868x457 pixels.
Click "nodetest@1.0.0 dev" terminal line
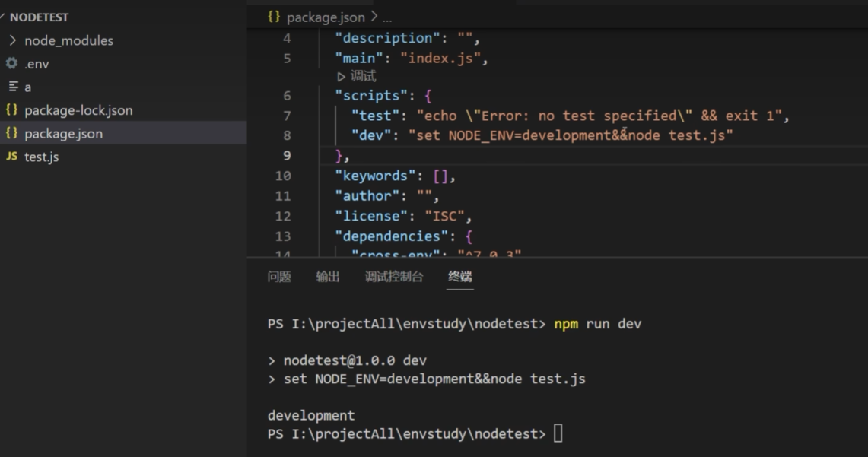355,360
